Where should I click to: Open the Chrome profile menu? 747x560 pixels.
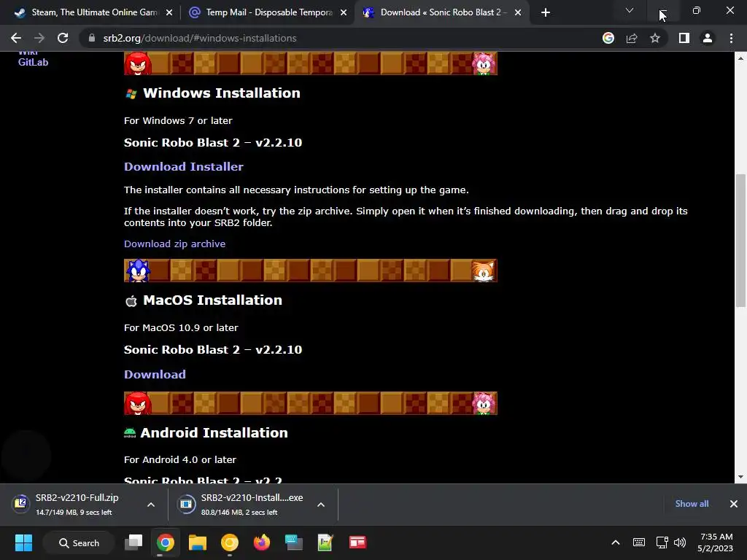708,38
